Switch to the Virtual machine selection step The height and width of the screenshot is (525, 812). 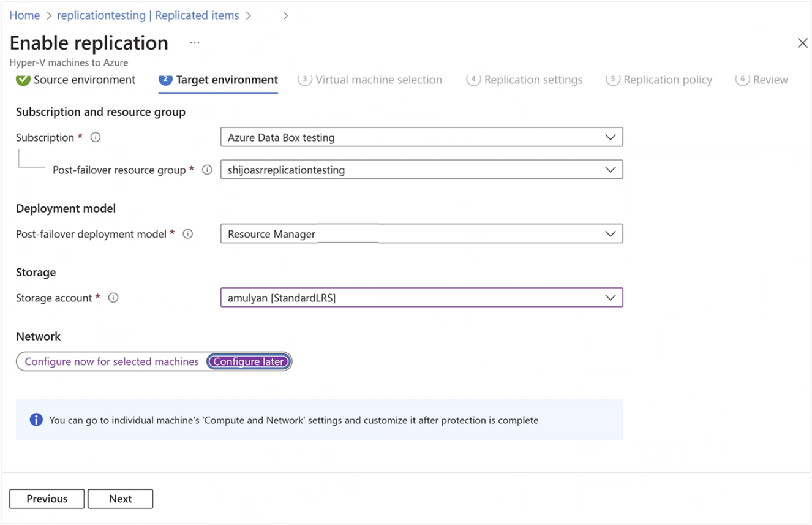click(x=370, y=80)
